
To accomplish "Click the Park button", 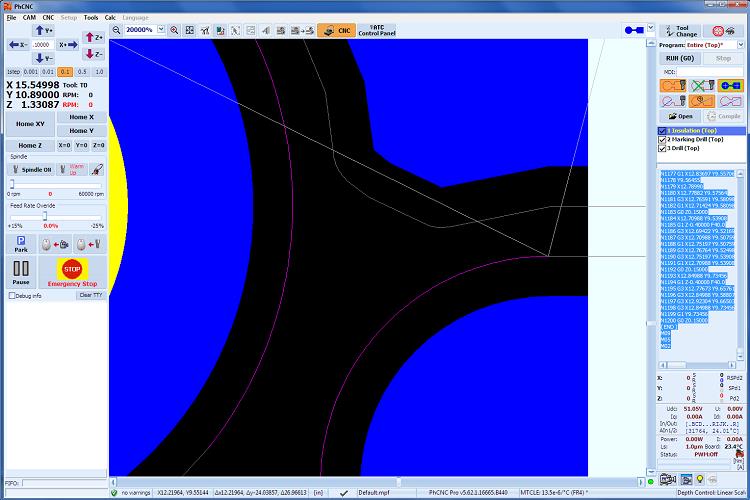I will click(x=21, y=244).
